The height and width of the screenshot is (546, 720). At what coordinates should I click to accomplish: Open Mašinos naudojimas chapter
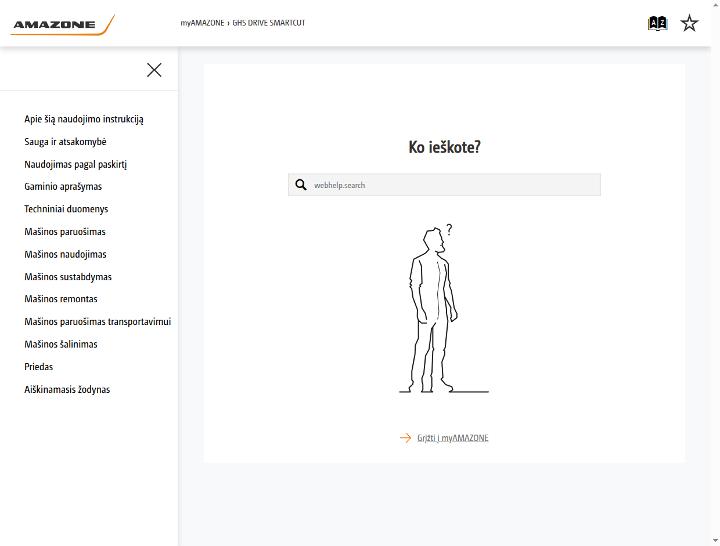65,254
